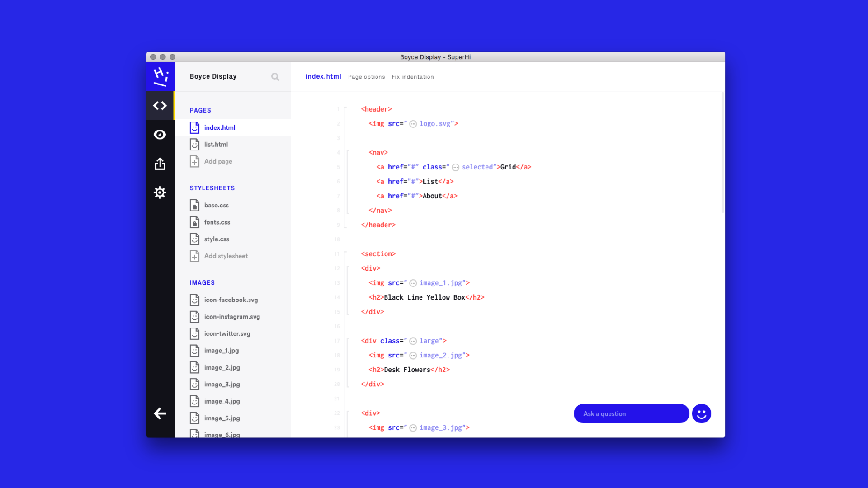This screenshot has width=868, height=488.
Task: Click the Black Line Yellow Box heading text
Action: click(425, 297)
